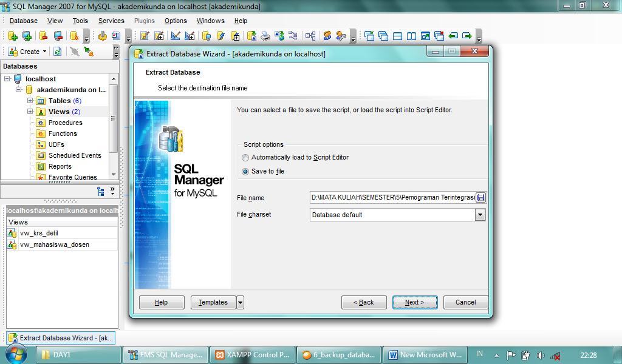The height and width of the screenshot is (364, 622).
Task: Open the Database menu
Action: point(24,21)
